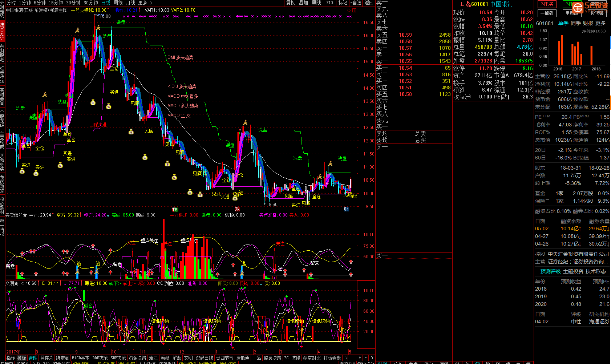Select the 日线 daily period
The image size is (611, 364).
pos(106,3)
